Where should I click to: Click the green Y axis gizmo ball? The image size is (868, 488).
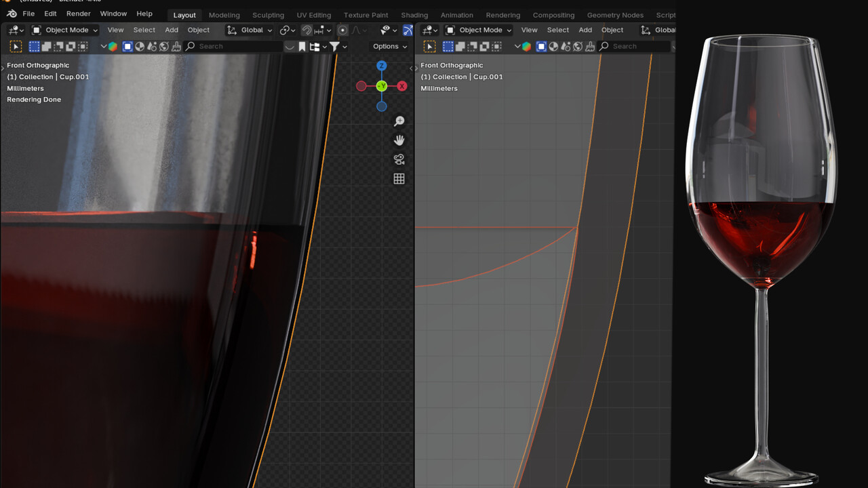[382, 86]
